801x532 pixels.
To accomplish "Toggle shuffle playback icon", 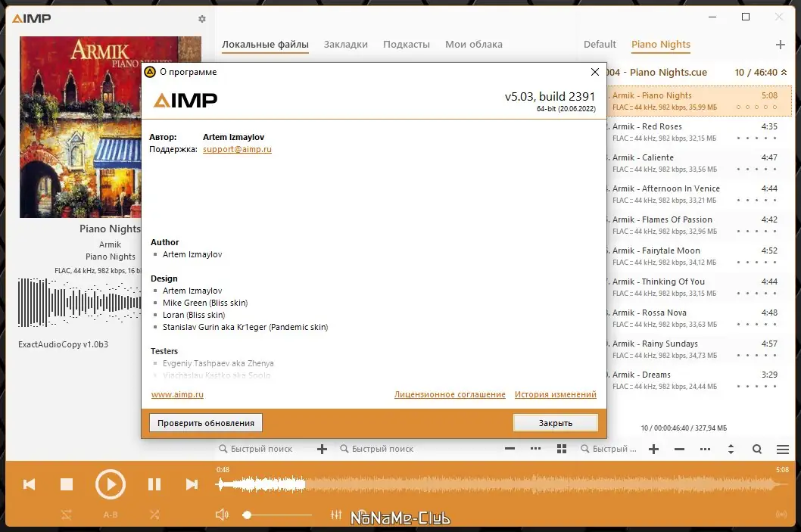I will click(x=154, y=515).
